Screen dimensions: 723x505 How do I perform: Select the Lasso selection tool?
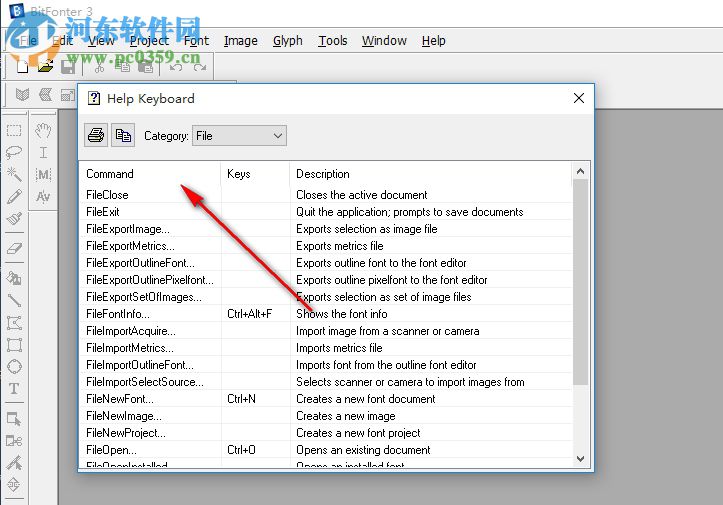[x=14, y=152]
